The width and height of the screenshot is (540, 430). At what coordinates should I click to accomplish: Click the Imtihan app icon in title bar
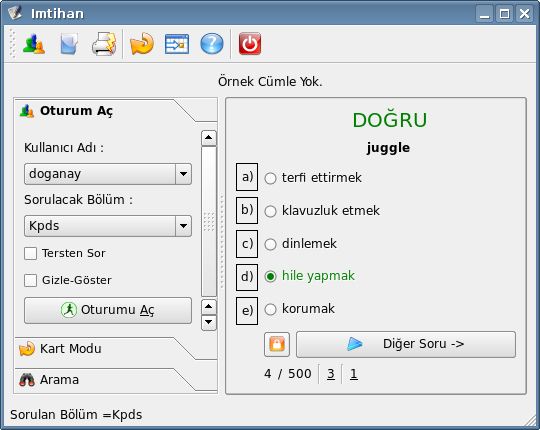(15, 13)
